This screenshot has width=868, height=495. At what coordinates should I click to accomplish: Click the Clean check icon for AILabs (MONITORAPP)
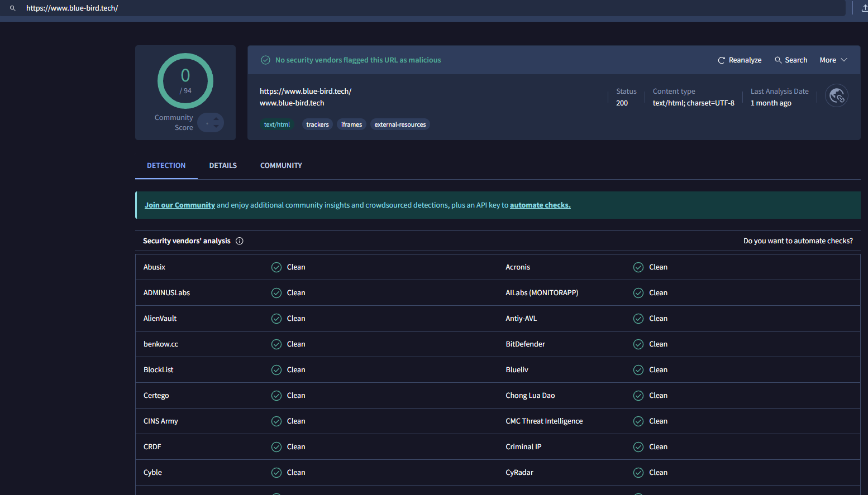coord(638,293)
